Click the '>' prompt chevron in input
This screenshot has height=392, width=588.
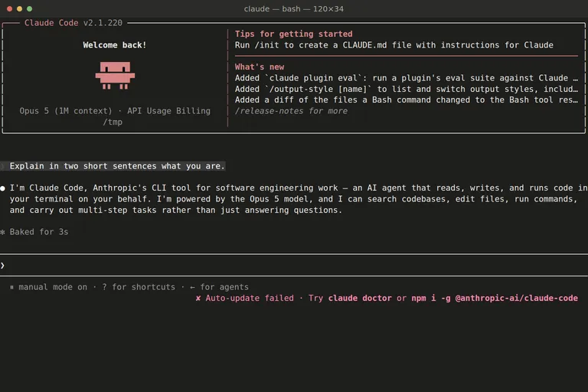[x=2, y=266]
